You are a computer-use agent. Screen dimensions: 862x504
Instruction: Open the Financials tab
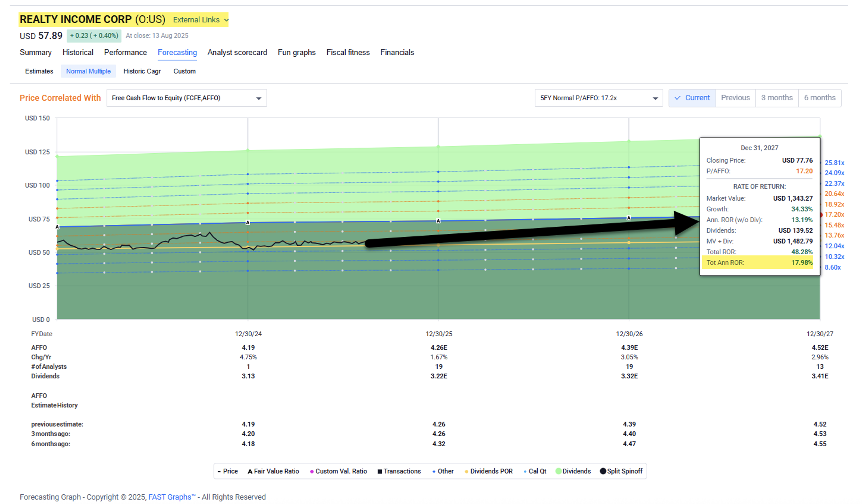coord(397,52)
